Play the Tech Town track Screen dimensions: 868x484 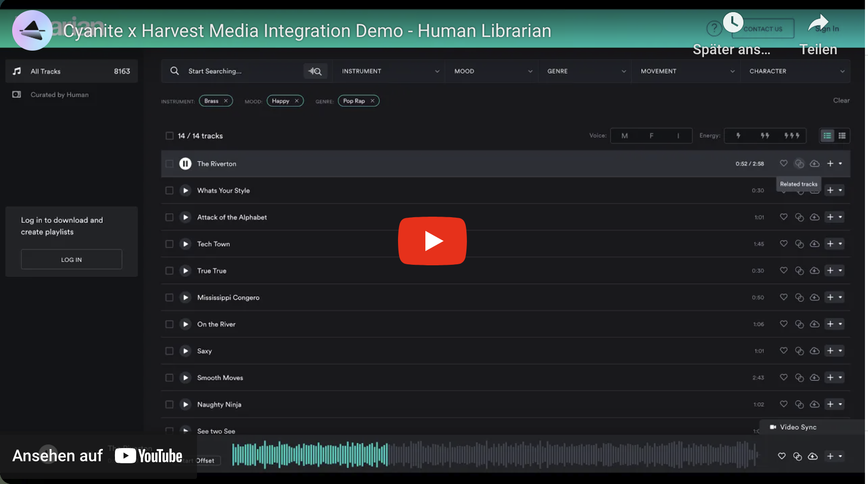185,244
